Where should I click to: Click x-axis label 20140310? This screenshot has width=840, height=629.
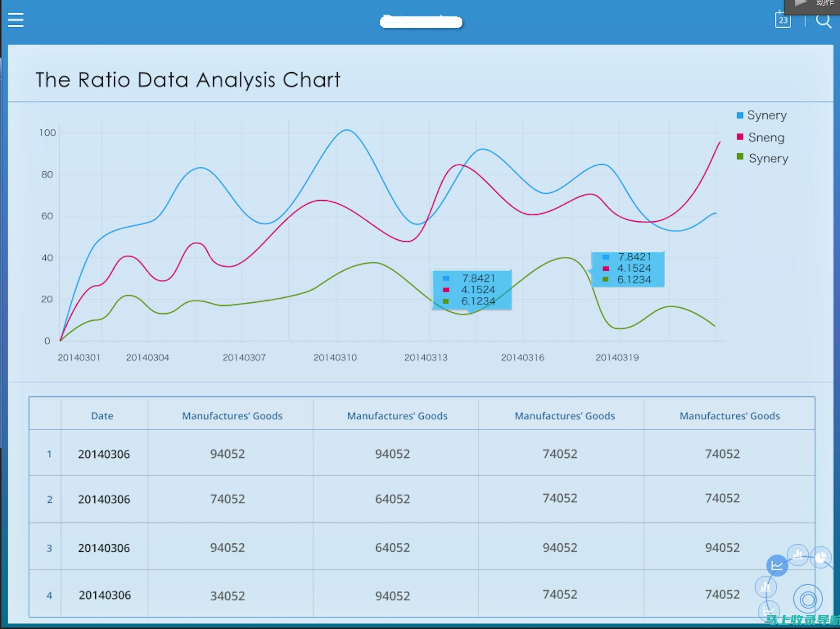[x=335, y=357]
